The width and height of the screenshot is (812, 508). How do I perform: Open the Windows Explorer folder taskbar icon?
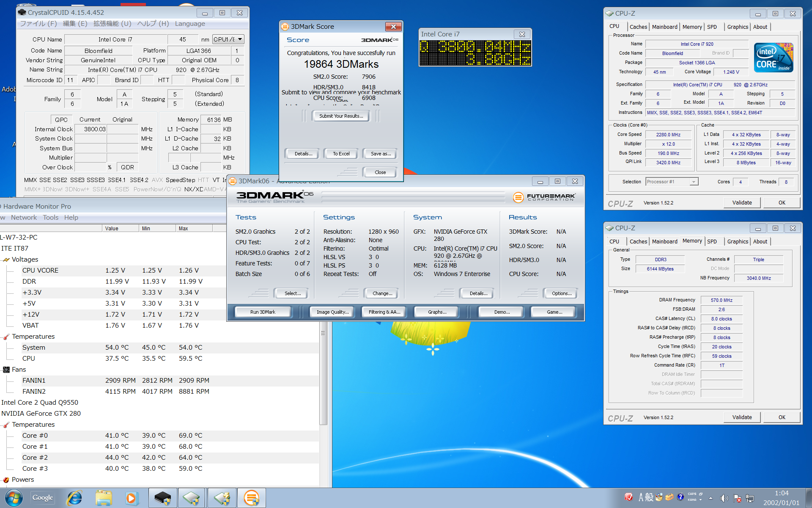click(x=104, y=498)
